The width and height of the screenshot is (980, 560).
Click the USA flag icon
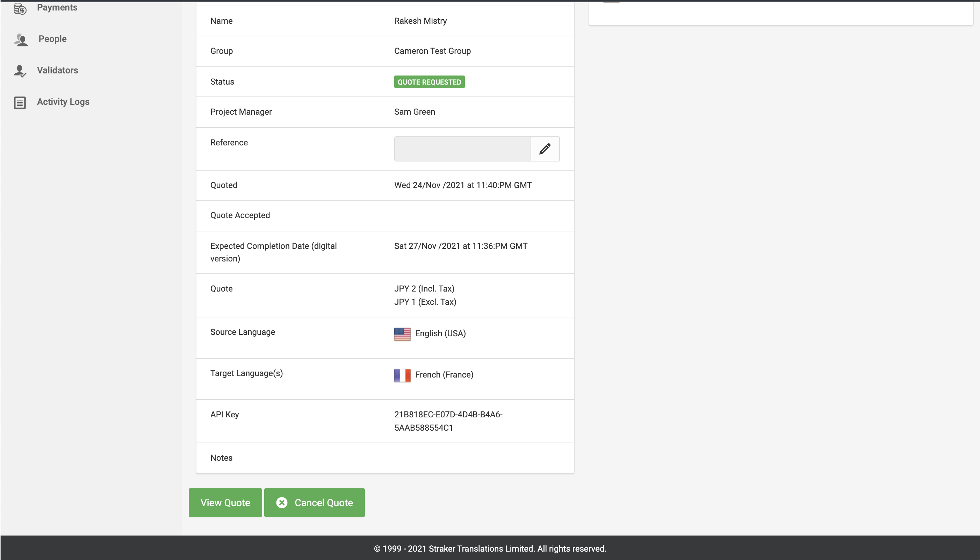click(402, 334)
